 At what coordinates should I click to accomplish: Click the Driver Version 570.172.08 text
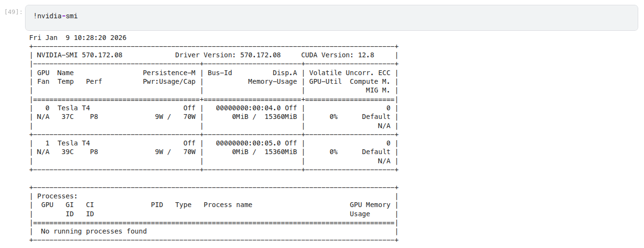[x=228, y=55]
